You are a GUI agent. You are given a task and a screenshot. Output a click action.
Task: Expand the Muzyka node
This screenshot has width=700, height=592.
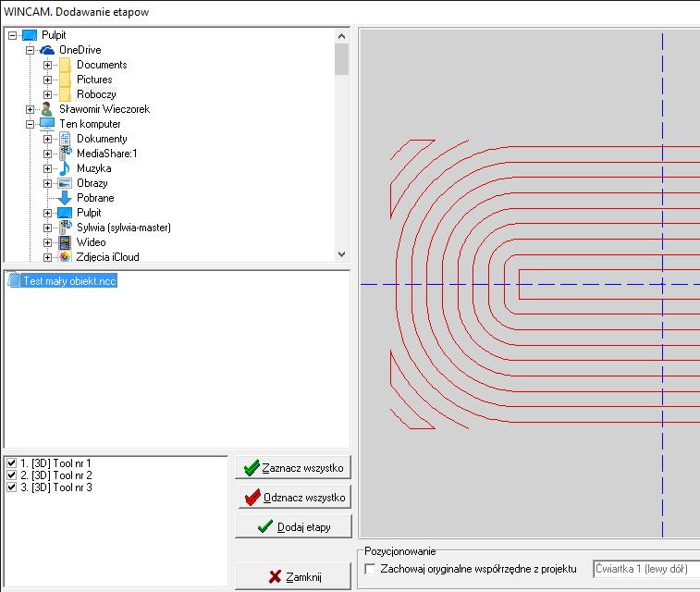pyautogui.click(x=47, y=168)
